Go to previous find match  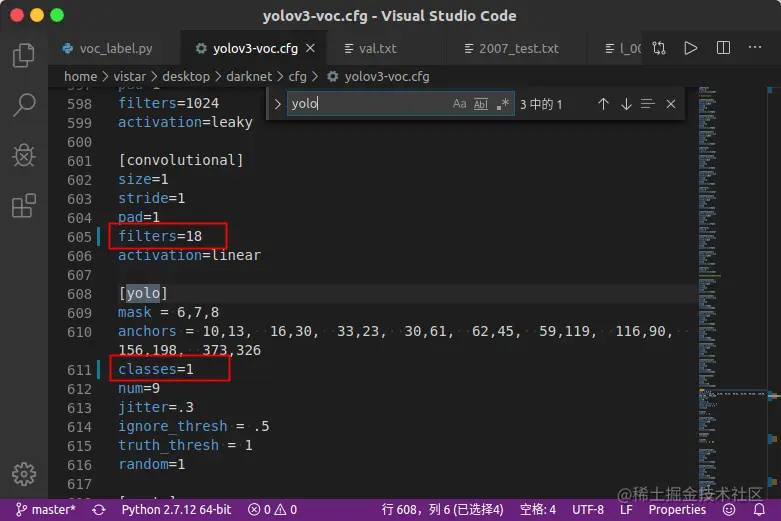pos(603,104)
